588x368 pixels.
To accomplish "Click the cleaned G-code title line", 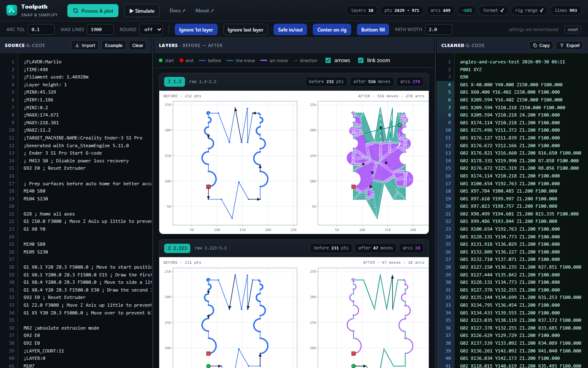I will (512, 62).
